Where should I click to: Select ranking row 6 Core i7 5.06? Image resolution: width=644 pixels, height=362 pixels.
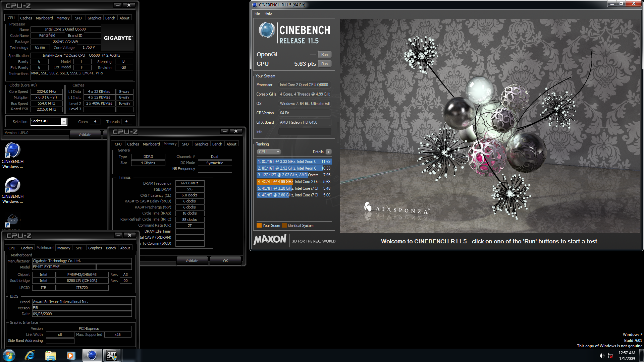294,195
